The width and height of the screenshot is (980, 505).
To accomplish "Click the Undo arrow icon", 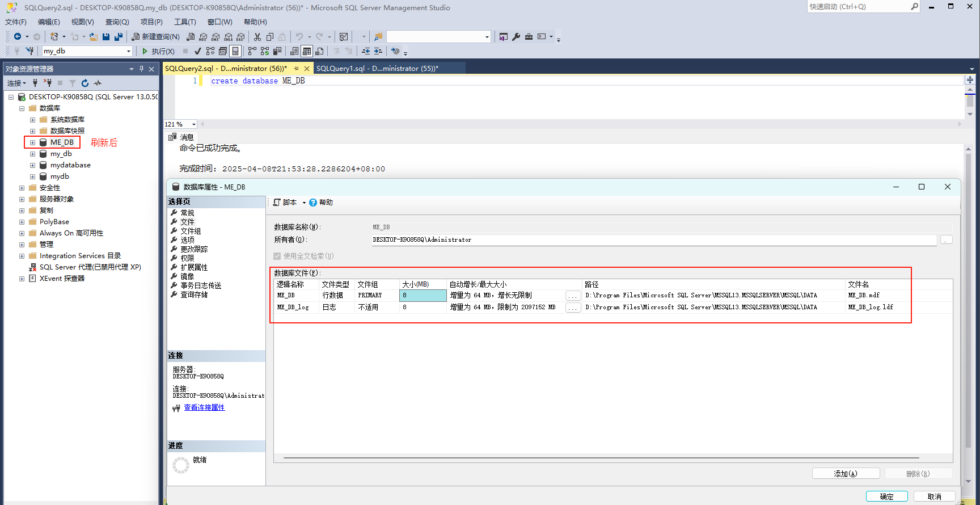I will tap(299, 36).
